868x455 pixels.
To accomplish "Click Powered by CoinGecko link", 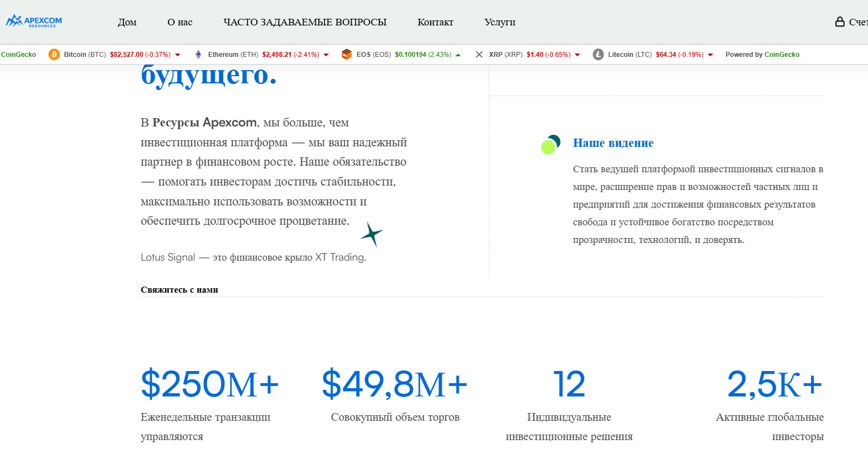I will (763, 55).
